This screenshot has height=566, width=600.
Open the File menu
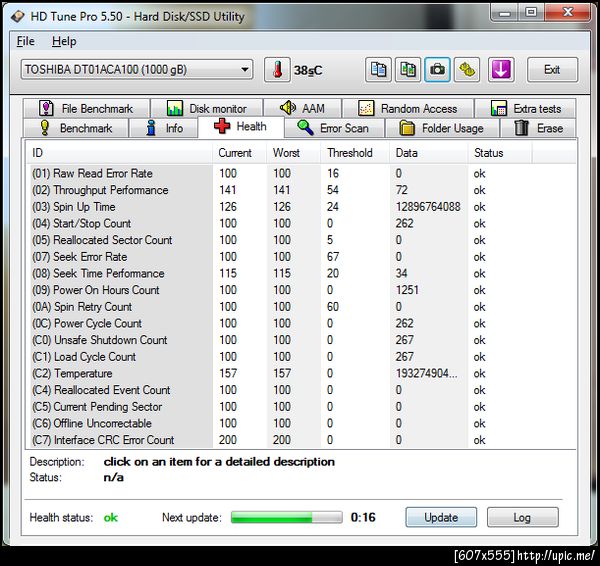coord(26,41)
